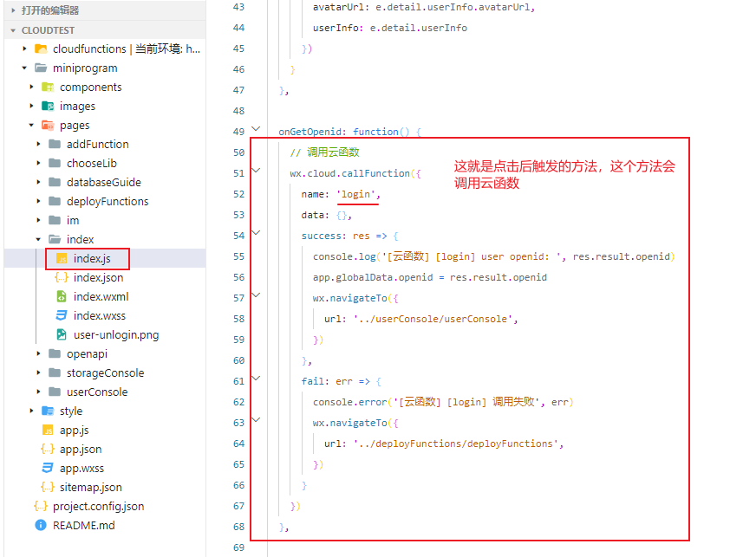Collapse the pages folder arrow
Viewport: 756px width, 557px height.
(x=31, y=126)
